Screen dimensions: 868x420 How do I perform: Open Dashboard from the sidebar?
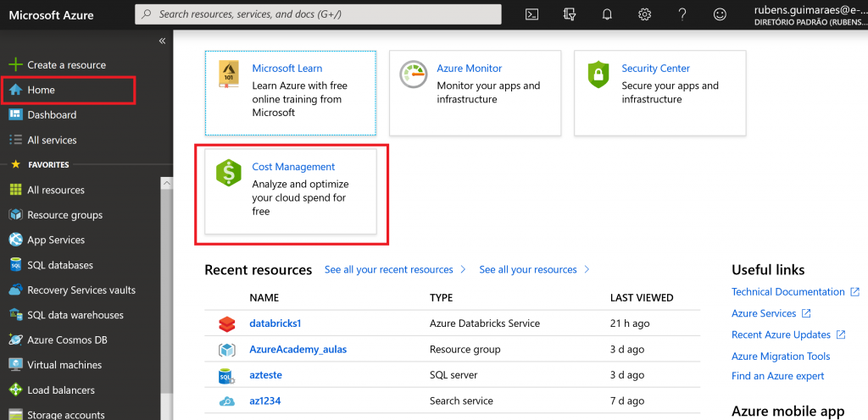click(x=51, y=115)
